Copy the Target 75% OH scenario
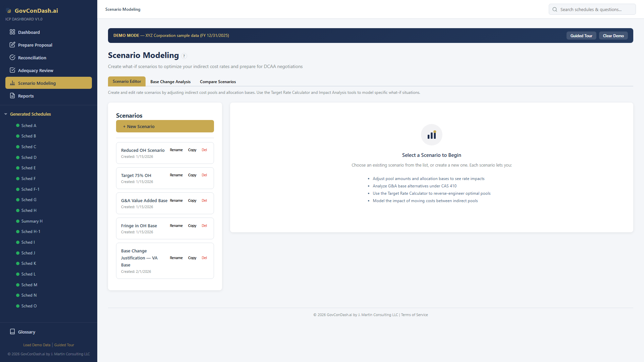The width and height of the screenshot is (644, 362). click(x=192, y=175)
